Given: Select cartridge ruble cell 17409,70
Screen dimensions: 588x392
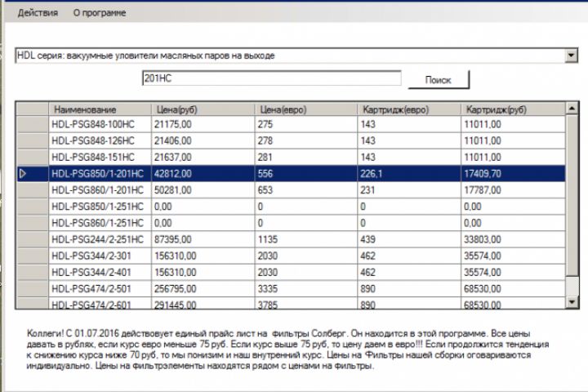Looking at the screenshot, I should point(513,173).
